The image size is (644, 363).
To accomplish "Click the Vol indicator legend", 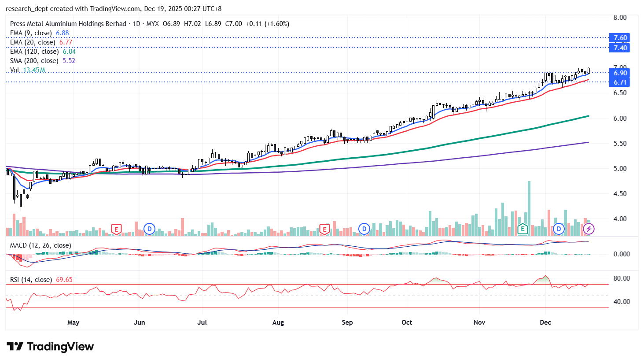I will click(15, 70).
